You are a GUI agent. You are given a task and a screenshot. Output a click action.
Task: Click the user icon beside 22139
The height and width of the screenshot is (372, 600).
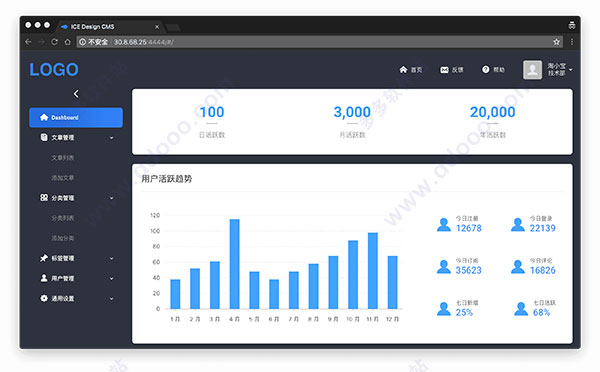point(518,225)
